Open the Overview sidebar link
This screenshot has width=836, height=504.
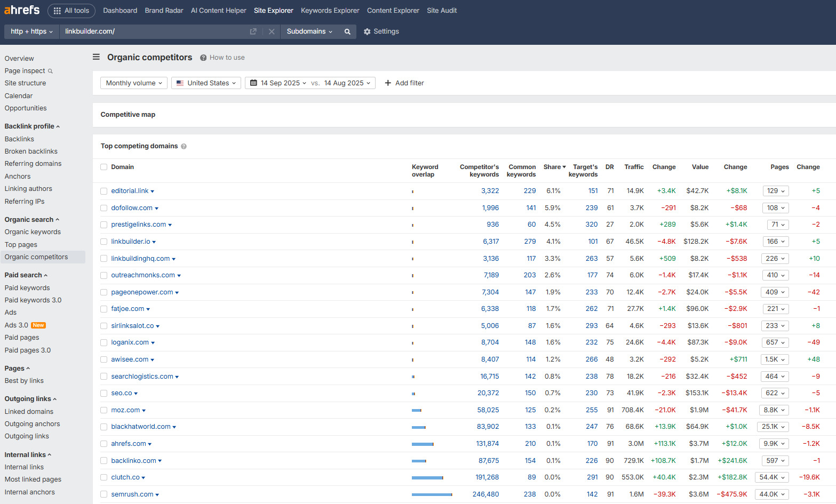click(x=19, y=59)
